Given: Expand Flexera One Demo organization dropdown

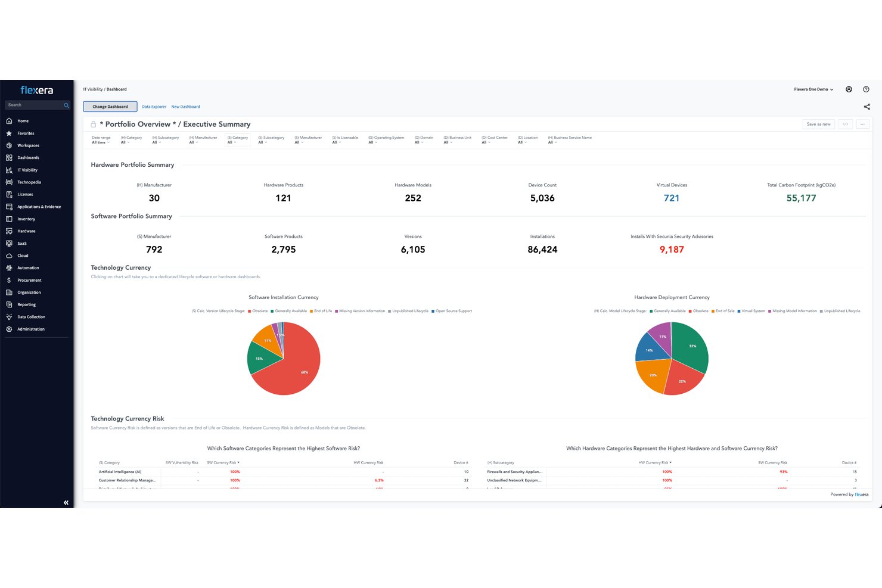Looking at the screenshot, I should click(x=813, y=89).
